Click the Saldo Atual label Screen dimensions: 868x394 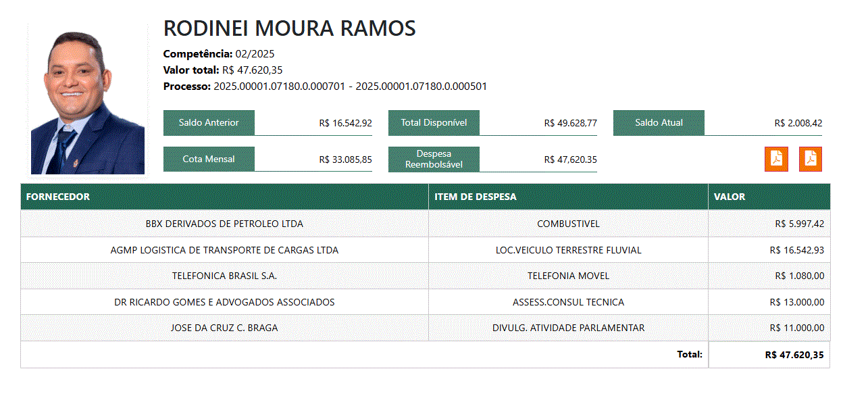click(x=659, y=123)
